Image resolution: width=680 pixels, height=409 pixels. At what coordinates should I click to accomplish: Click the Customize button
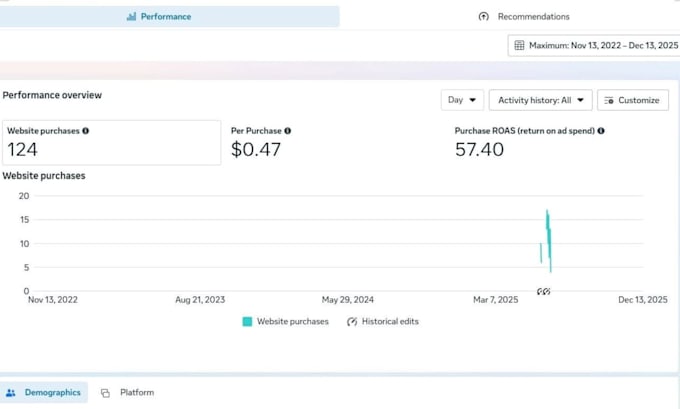pos(633,100)
